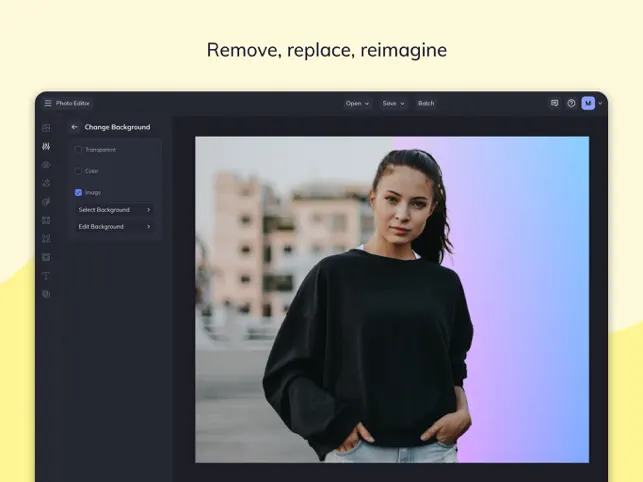Click the purple M profile avatar
643x482 pixels.
(x=588, y=103)
